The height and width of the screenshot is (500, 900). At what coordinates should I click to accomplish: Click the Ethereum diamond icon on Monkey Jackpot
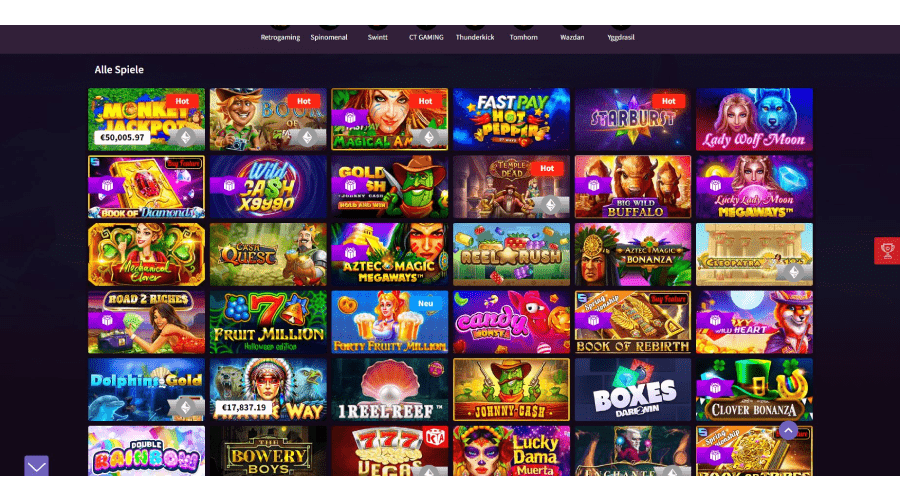185,137
